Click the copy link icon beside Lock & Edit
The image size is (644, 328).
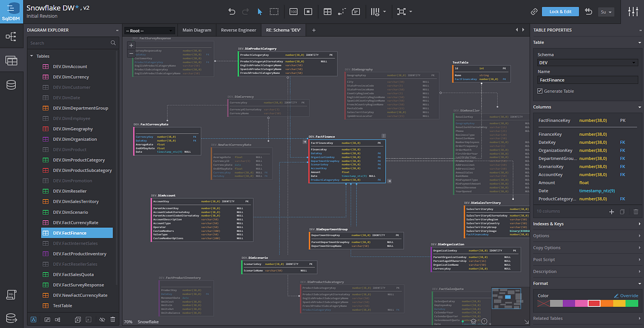[535, 11]
